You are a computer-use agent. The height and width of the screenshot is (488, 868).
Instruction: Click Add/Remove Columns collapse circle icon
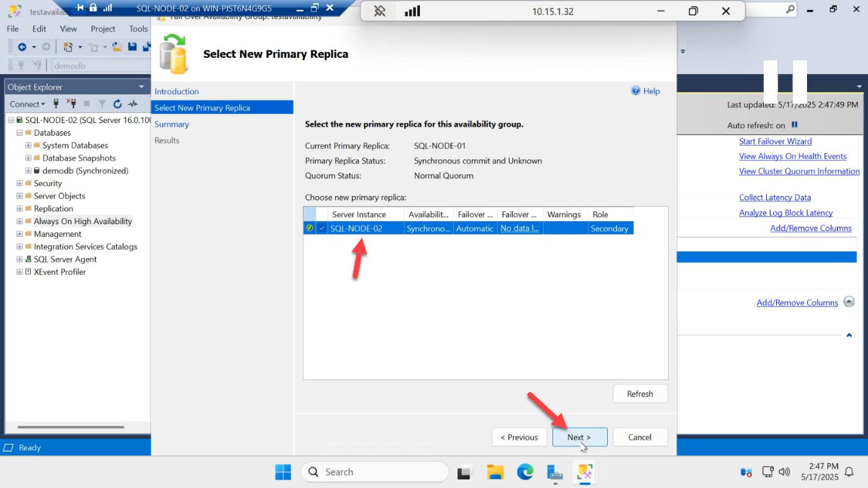pos(849,301)
